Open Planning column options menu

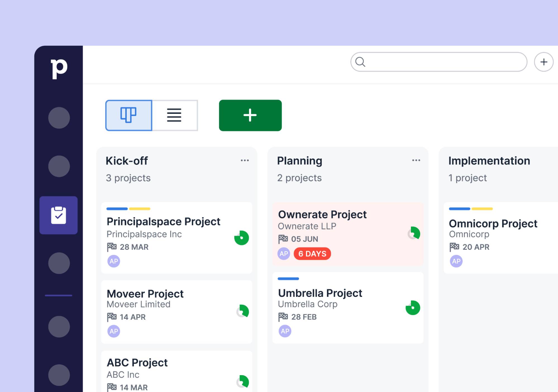(x=416, y=160)
